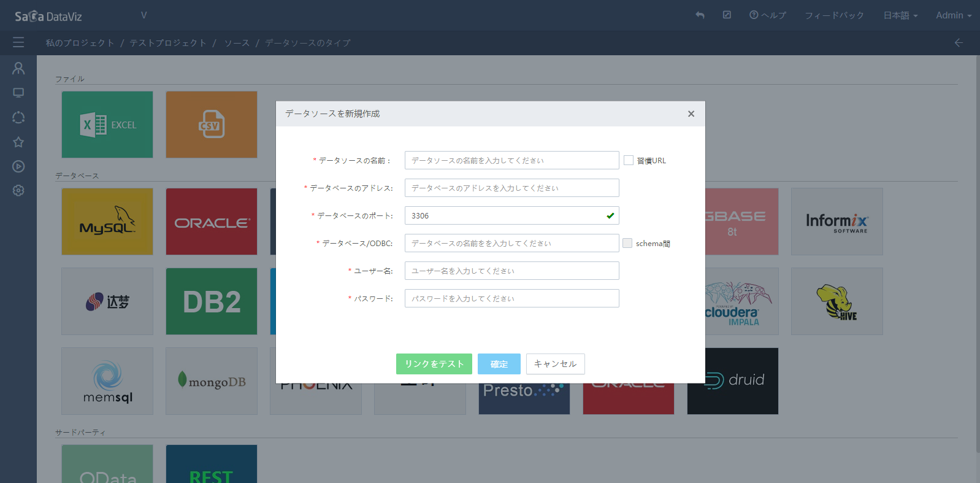Click the back arrow in breadcrumb bar

pyautogui.click(x=959, y=42)
